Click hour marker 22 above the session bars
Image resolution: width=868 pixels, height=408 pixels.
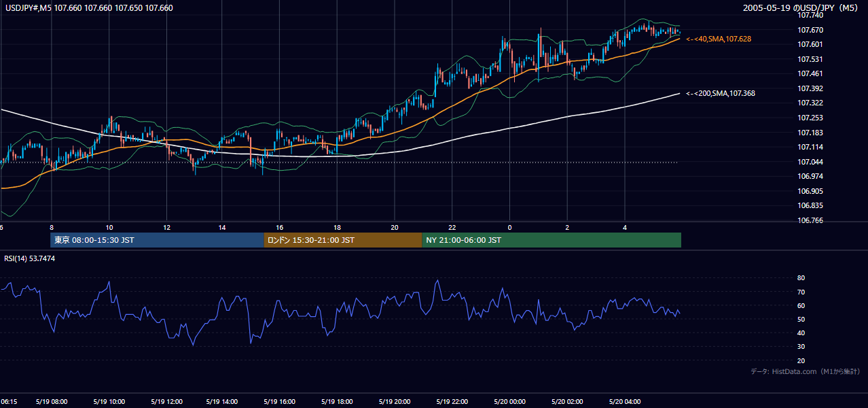tap(452, 227)
